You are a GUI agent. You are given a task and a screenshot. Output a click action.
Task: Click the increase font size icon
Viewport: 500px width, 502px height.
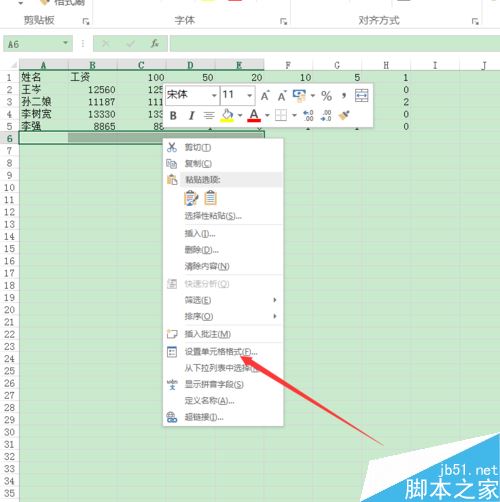[x=265, y=96]
